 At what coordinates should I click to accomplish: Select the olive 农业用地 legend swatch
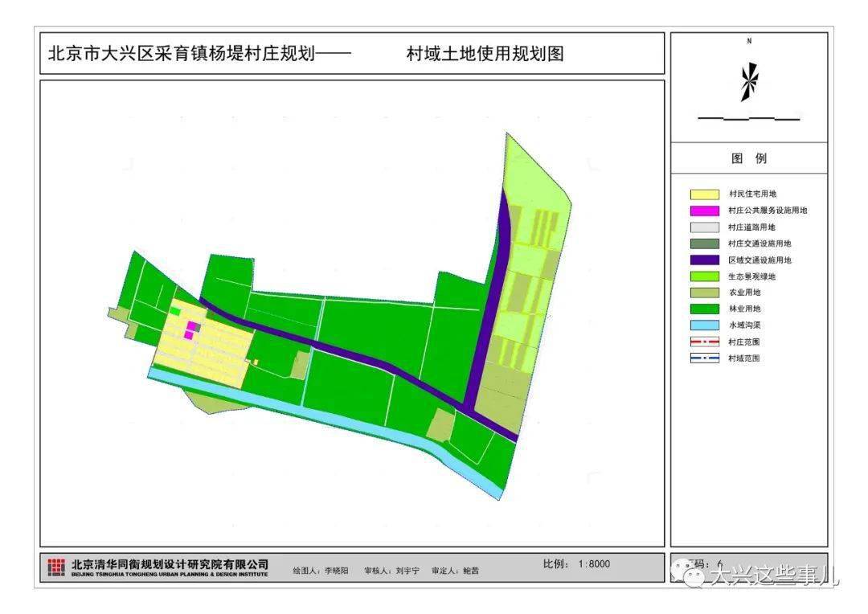pyautogui.click(x=704, y=293)
